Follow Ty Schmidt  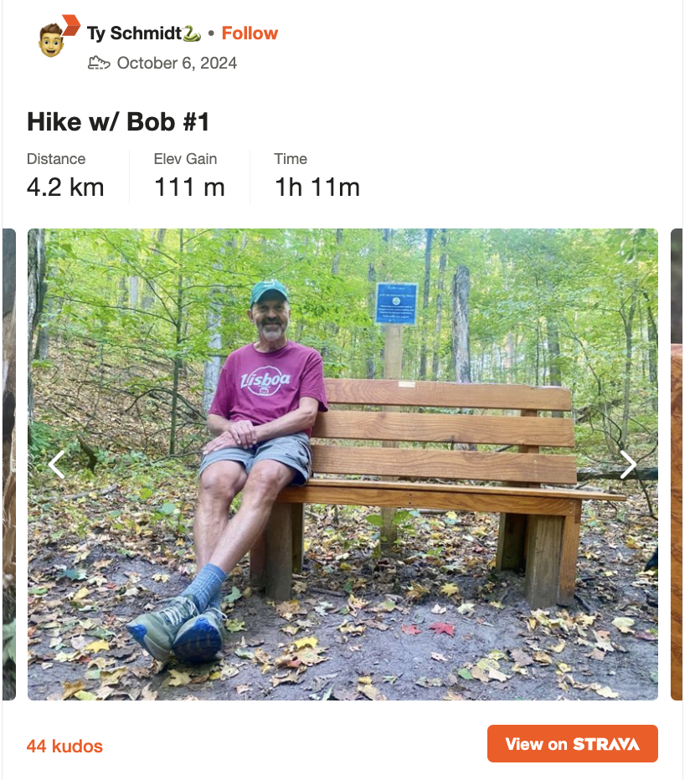[x=250, y=33]
